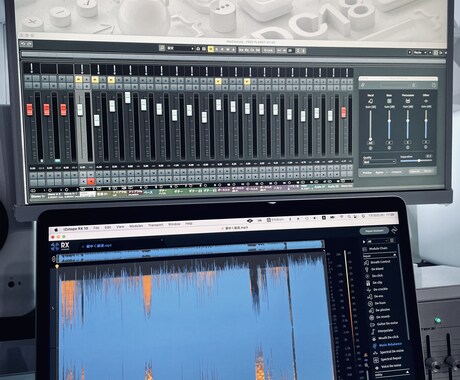Toggle the circular button under the Bass slider

coord(389,148)
